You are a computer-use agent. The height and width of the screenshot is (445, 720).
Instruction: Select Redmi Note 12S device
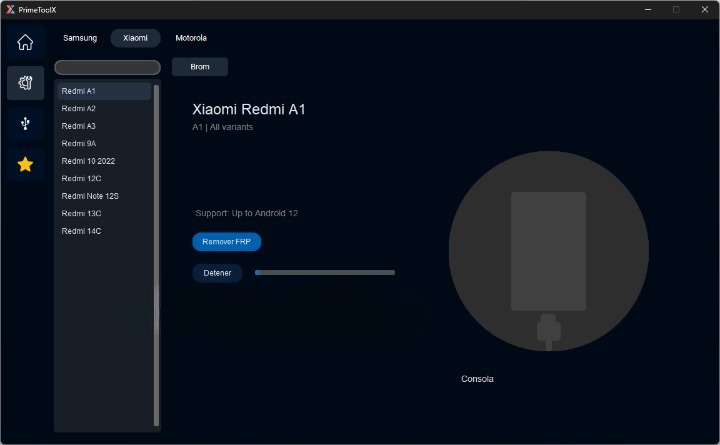[103, 196]
